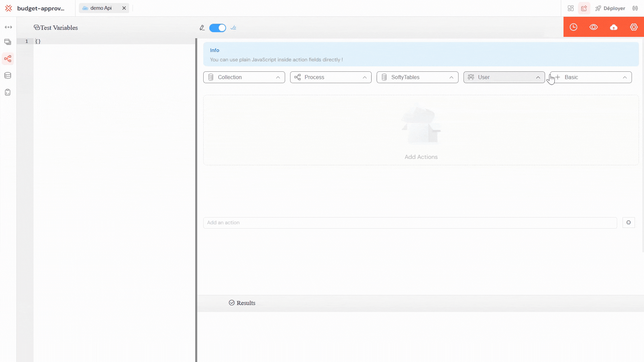
Task: Switch to the demo Api tab
Action: click(101, 8)
